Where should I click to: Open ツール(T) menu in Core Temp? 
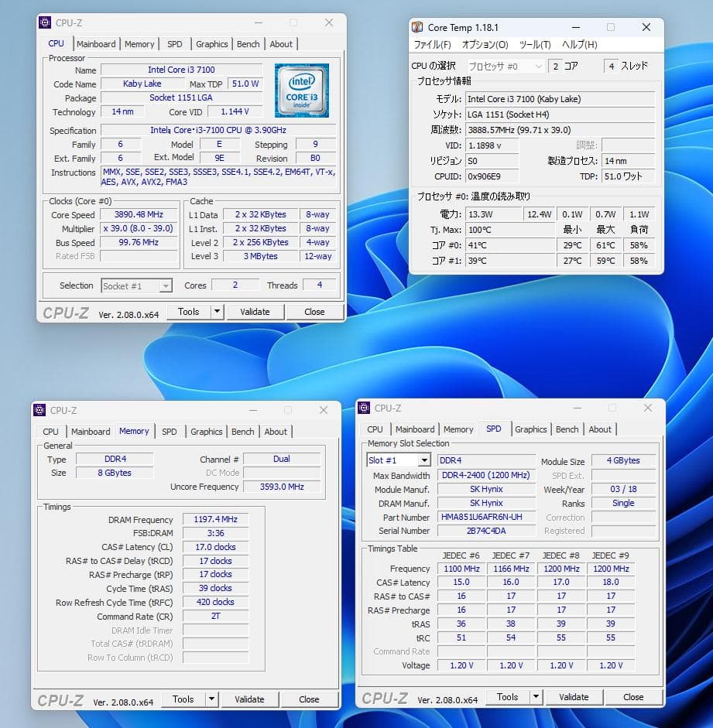[x=535, y=45]
